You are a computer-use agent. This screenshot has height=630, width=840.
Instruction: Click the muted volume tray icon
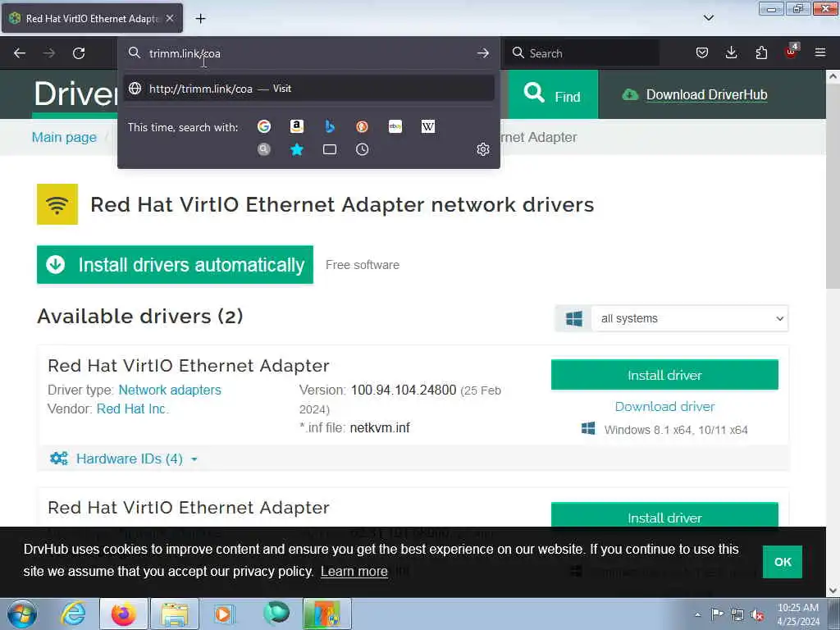(x=757, y=614)
